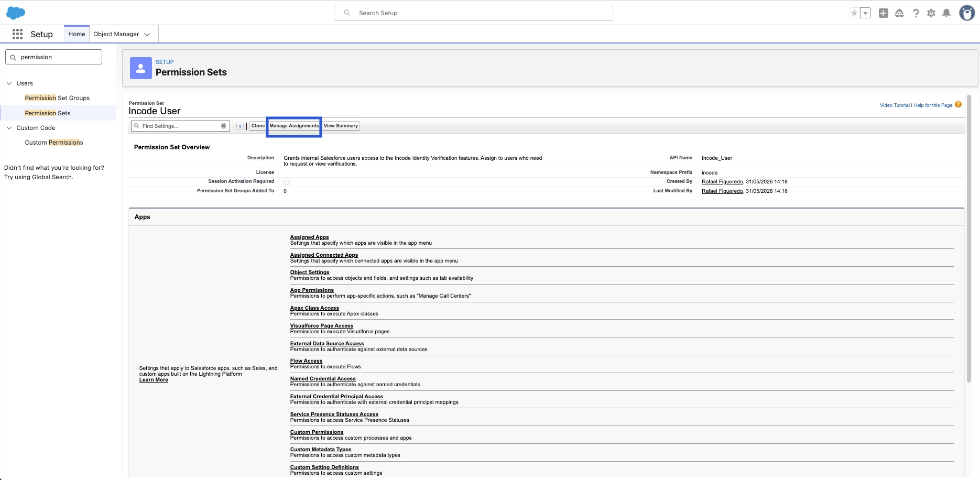The height and width of the screenshot is (480, 980).
Task: Click the page vertical scrollbar
Action: 969,238
